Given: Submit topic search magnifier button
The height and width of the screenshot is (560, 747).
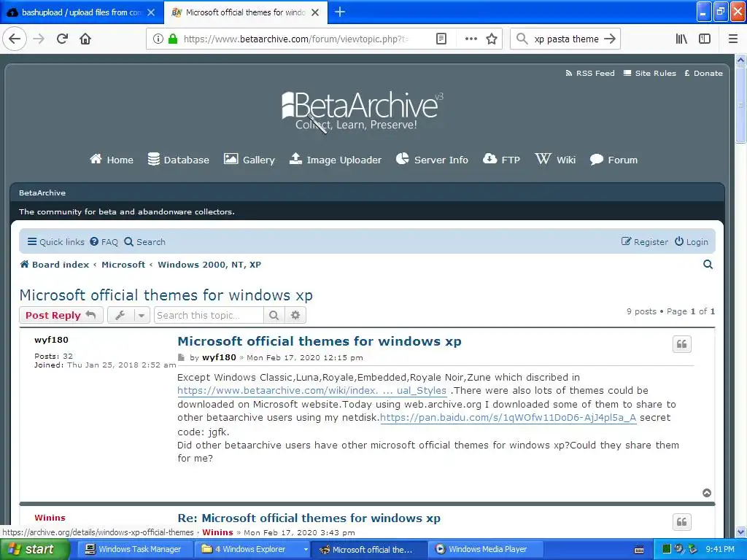Looking at the screenshot, I should (x=274, y=315).
